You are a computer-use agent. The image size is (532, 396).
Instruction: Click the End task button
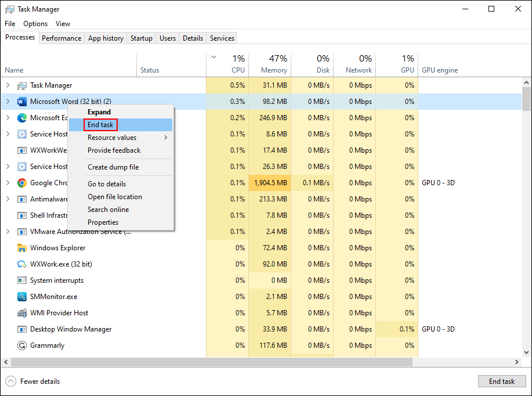coord(501,381)
